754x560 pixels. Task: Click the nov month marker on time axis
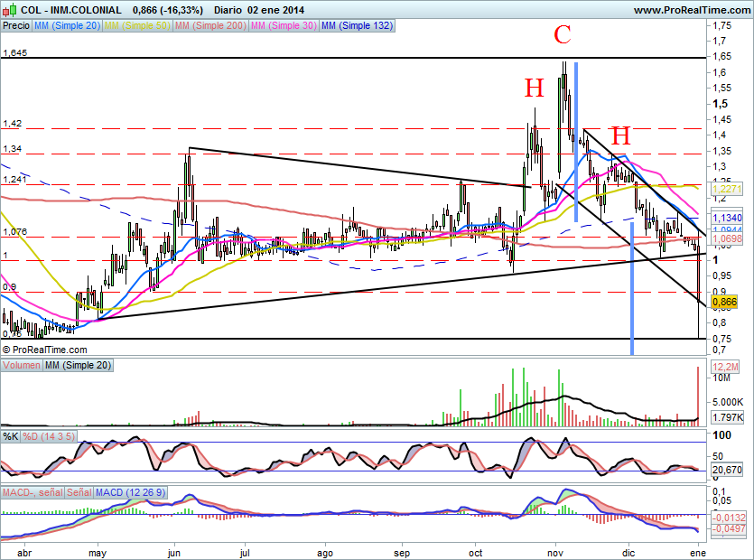pyautogui.click(x=555, y=550)
